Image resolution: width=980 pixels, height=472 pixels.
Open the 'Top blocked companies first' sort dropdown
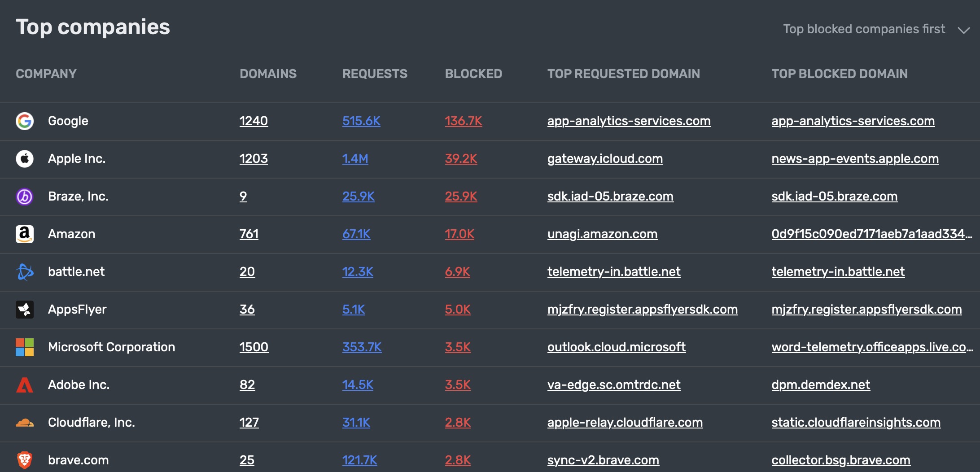point(876,29)
